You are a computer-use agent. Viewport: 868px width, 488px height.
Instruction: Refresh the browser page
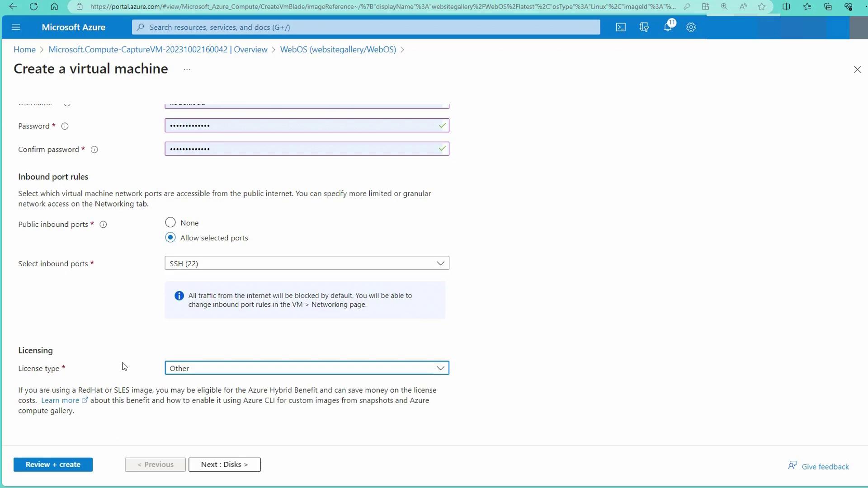tap(33, 6)
